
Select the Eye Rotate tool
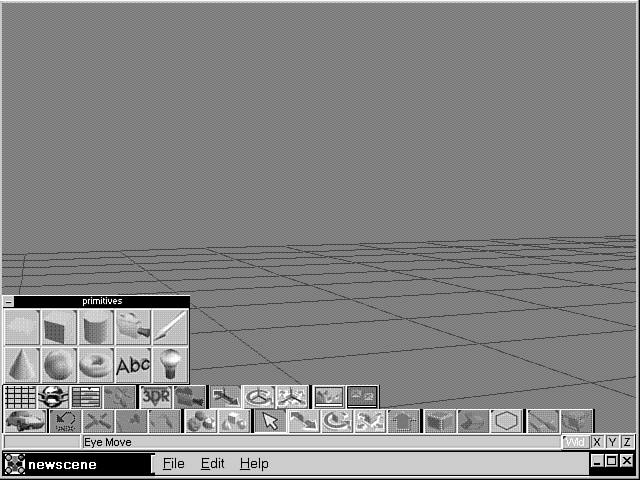click(x=259, y=397)
